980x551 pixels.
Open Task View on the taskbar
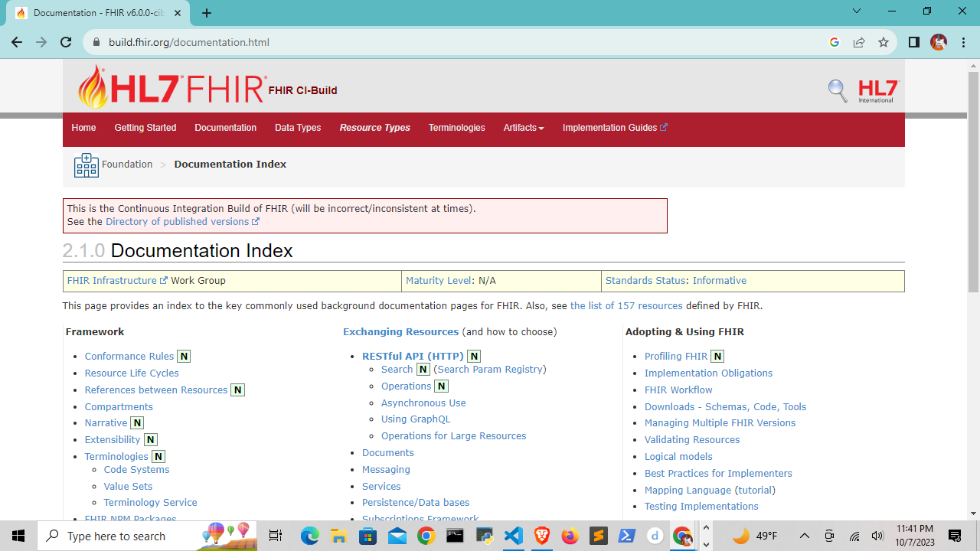point(276,536)
